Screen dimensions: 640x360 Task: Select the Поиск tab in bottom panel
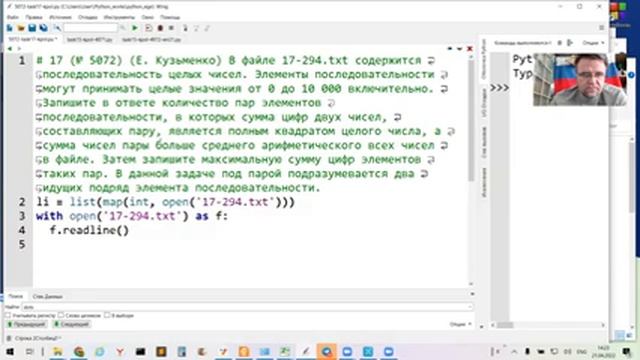coord(16,296)
